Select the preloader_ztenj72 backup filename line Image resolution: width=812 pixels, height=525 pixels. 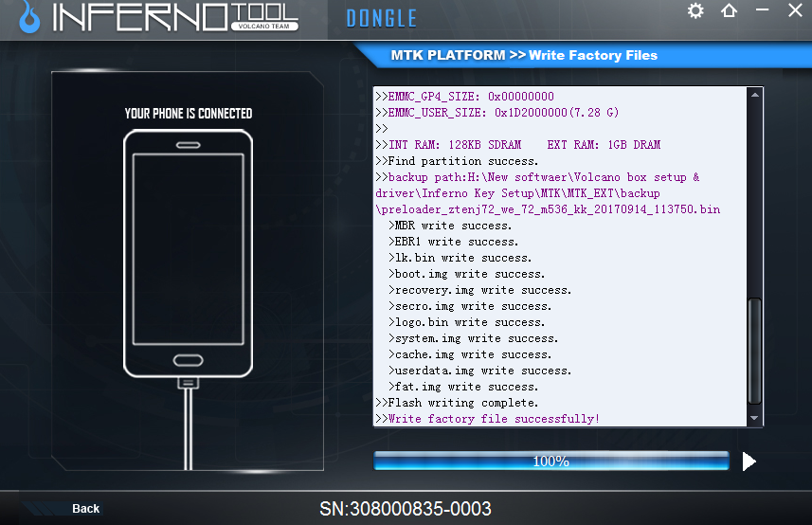pyautogui.click(x=548, y=209)
